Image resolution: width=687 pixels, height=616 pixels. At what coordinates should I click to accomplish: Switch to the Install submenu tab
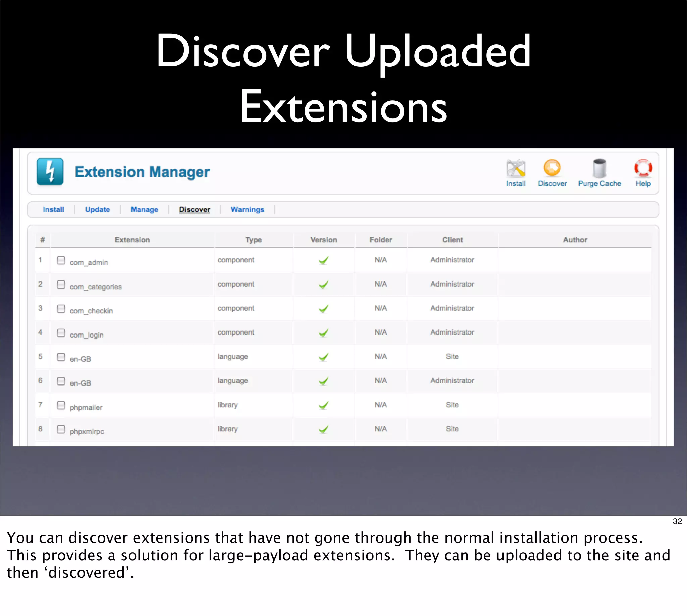53,209
